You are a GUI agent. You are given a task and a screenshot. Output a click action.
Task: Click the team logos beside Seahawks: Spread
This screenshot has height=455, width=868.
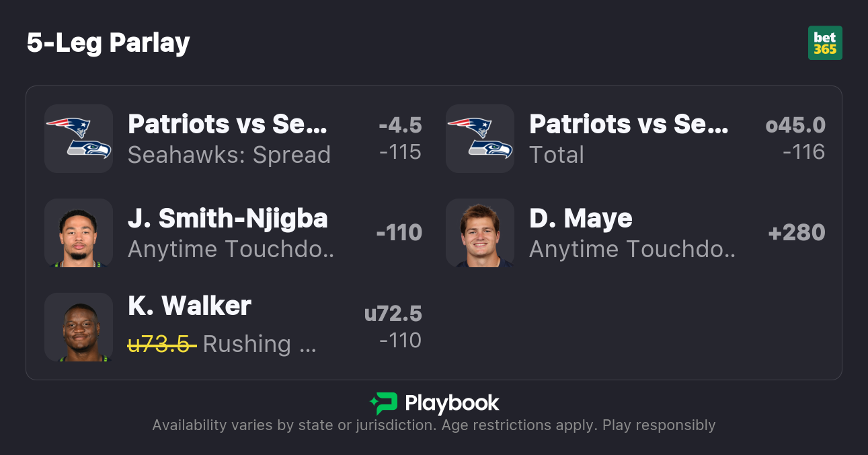point(79,139)
